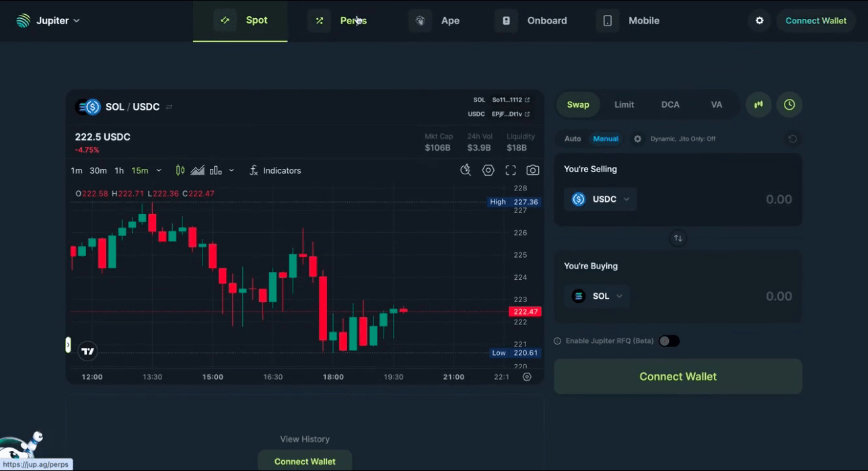Click the refresh quote icon
The image size is (868, 471).
point(793,139)
